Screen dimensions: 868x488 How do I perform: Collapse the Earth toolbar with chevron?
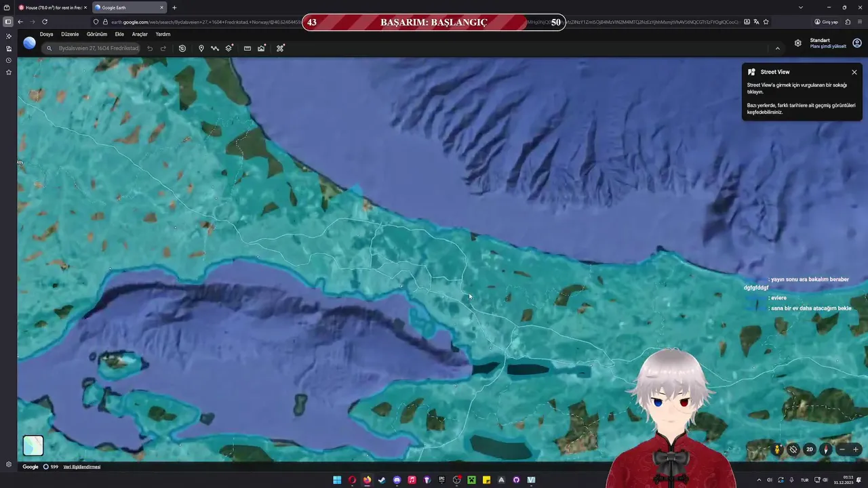[777, 48]
